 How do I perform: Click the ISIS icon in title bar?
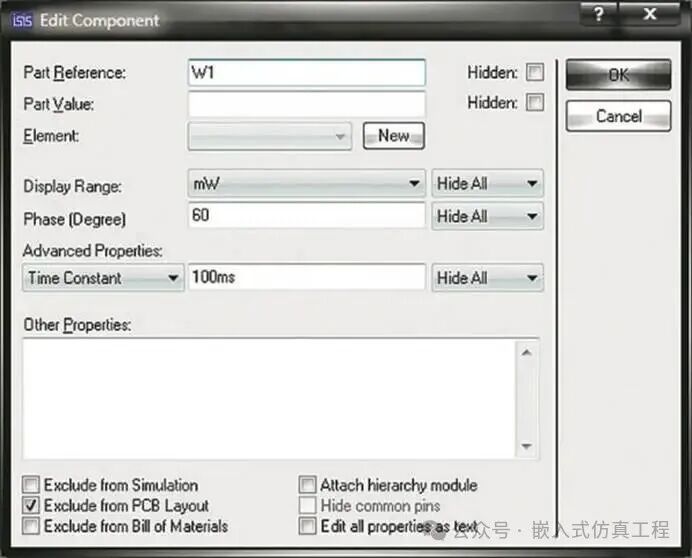[22, 20]
